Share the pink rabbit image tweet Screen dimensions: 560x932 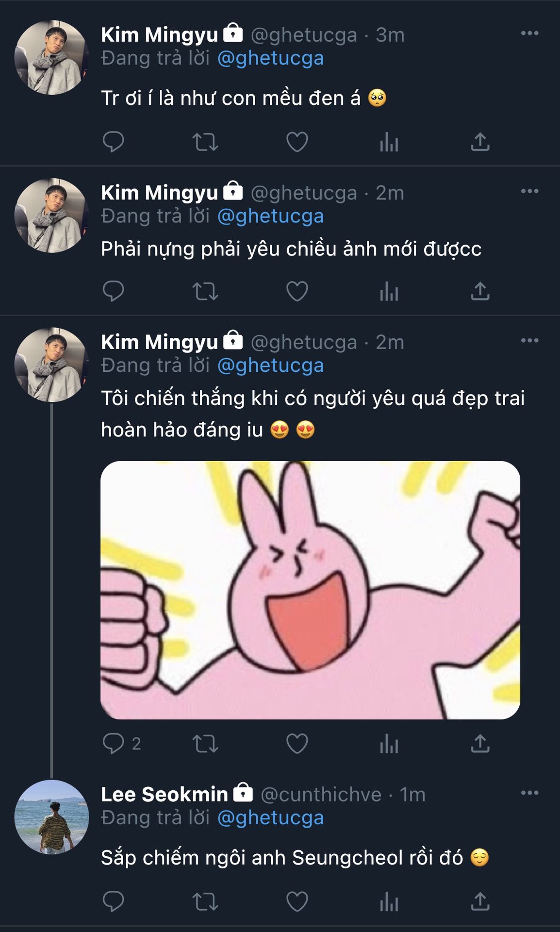click(480, 743)
